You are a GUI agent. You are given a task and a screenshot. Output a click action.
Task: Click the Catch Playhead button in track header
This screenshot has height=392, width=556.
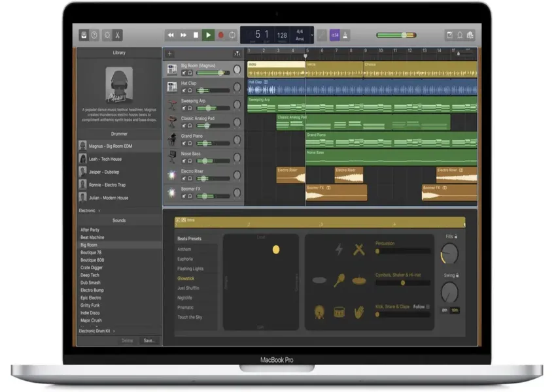tap(237, 54)
